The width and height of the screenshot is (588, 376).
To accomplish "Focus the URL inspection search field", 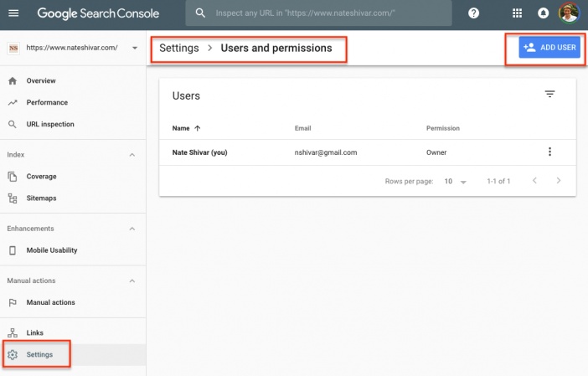I will click(x=318, y=13).
